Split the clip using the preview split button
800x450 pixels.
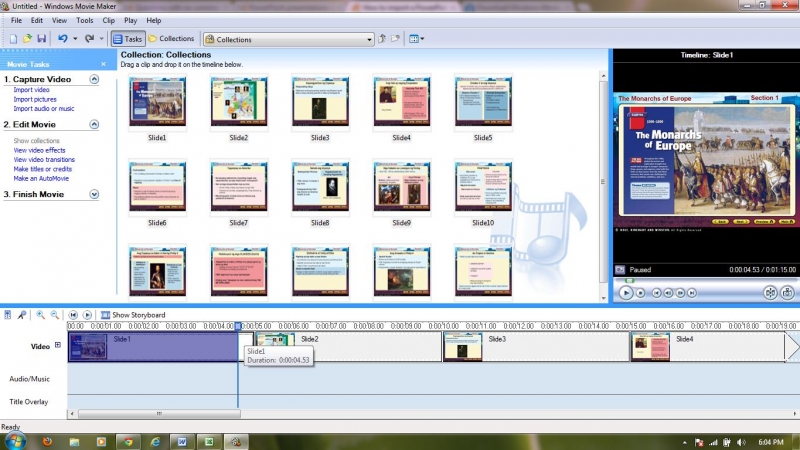[x=770, y=293]
